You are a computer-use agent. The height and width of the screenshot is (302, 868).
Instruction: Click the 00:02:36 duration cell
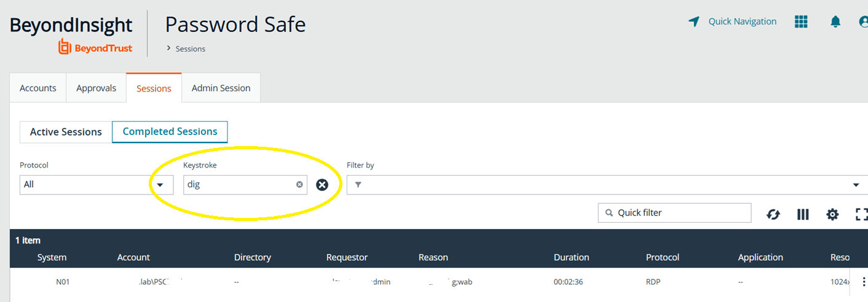click(568, 282)
